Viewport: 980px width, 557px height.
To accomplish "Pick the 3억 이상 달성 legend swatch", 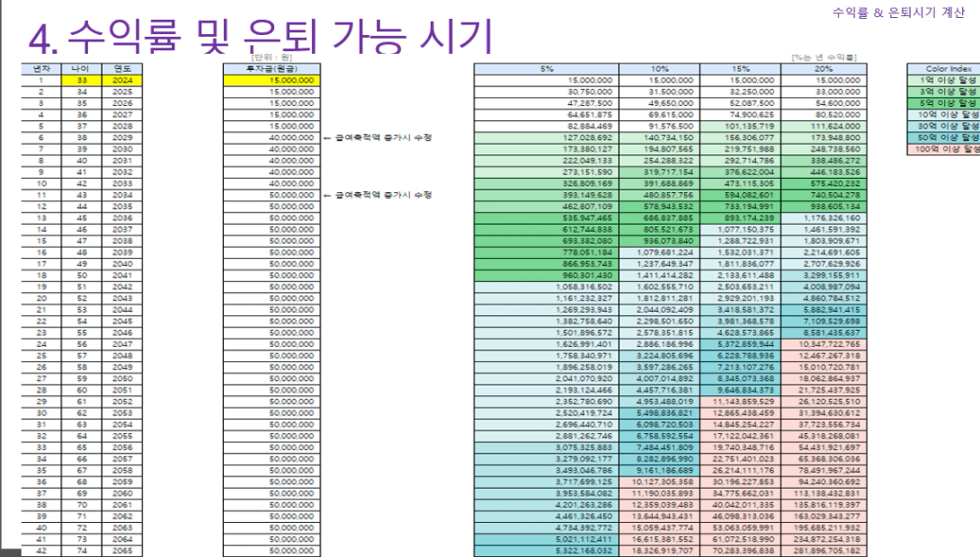I will click(943, 92).
